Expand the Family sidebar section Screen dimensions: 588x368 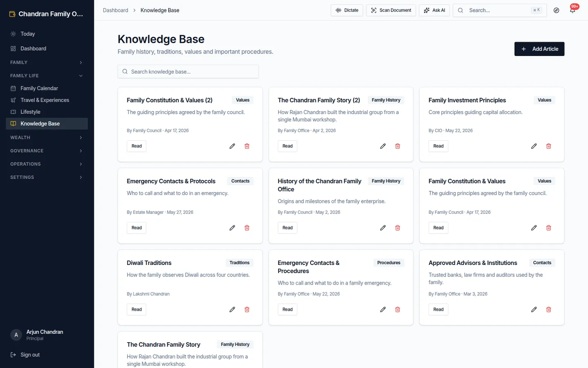tap(47, 63)
